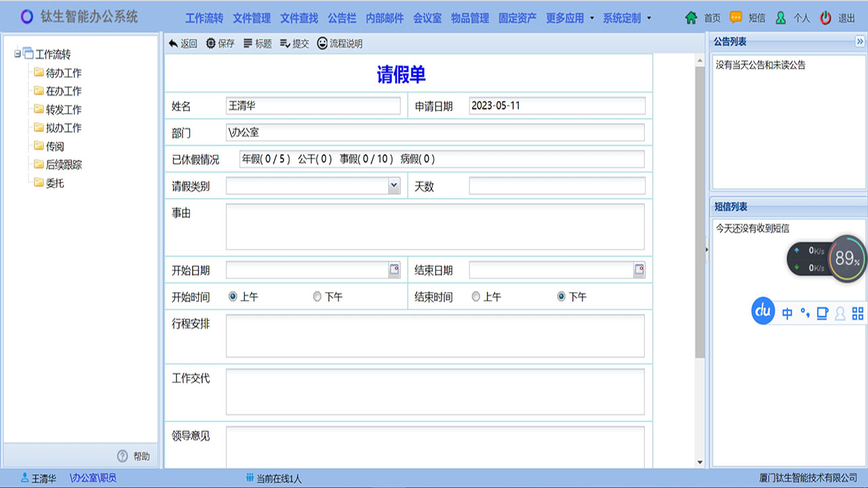868x488 pixels.
Task: Open the calendar picker for 开始日期
Action: click(x=395, y=270)
